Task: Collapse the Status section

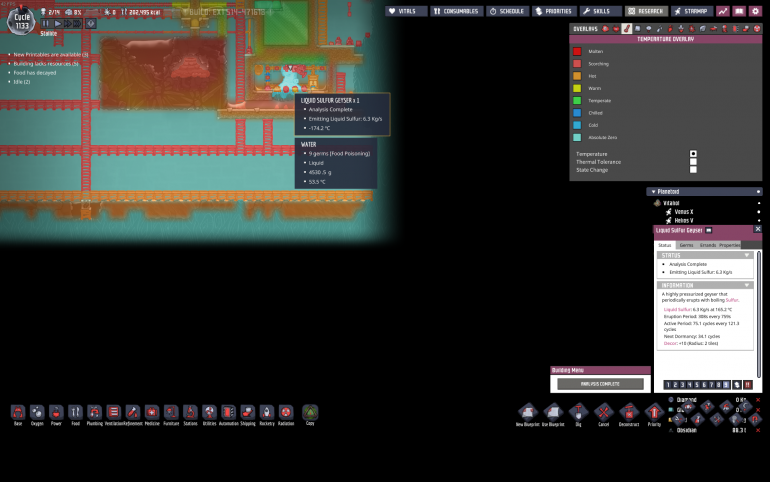Action: [x=747, y=255]
